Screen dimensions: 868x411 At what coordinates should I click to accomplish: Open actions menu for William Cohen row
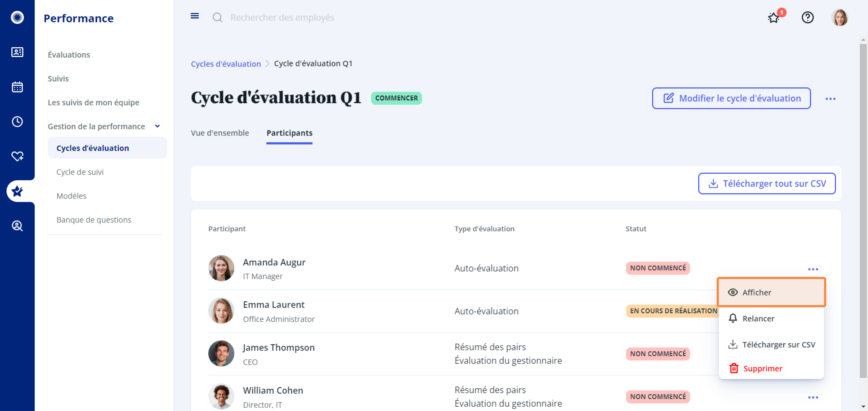(813, 397)
